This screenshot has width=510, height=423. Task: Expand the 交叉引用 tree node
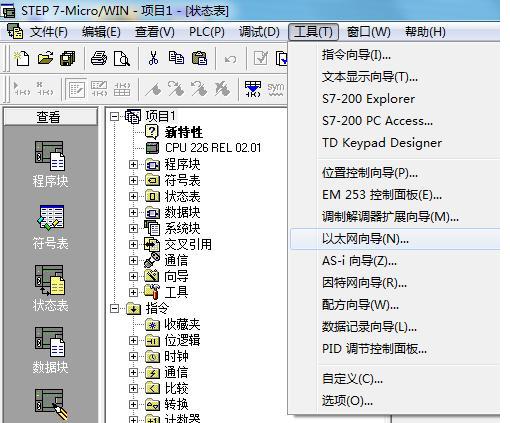pos(133,244)
